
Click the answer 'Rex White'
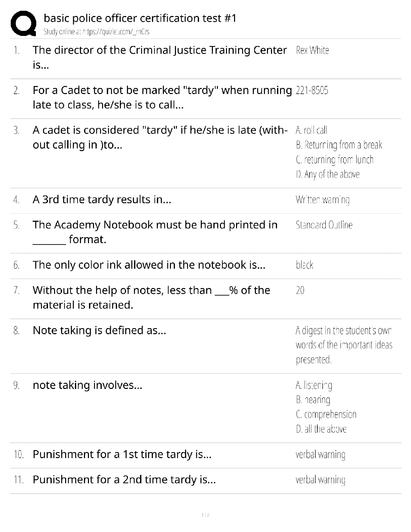[312, 50]
